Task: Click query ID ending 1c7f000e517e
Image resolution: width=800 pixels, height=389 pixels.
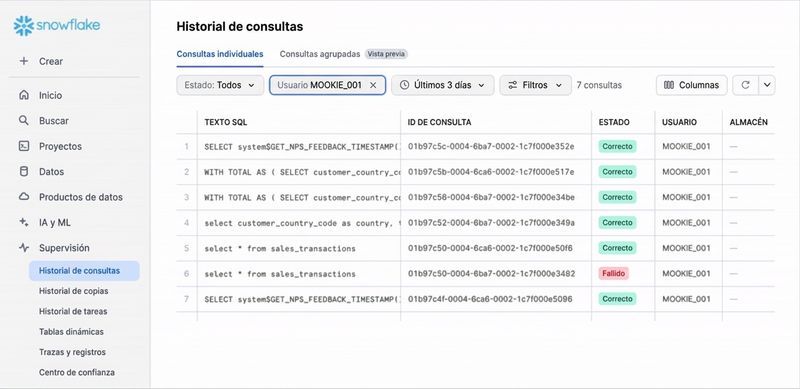Action: (491, 172)
